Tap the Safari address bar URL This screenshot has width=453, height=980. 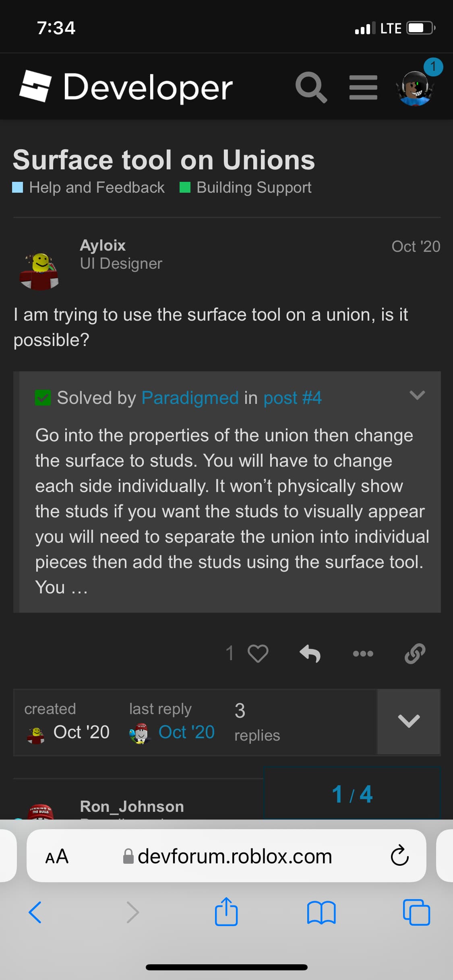tap(234, 856)
